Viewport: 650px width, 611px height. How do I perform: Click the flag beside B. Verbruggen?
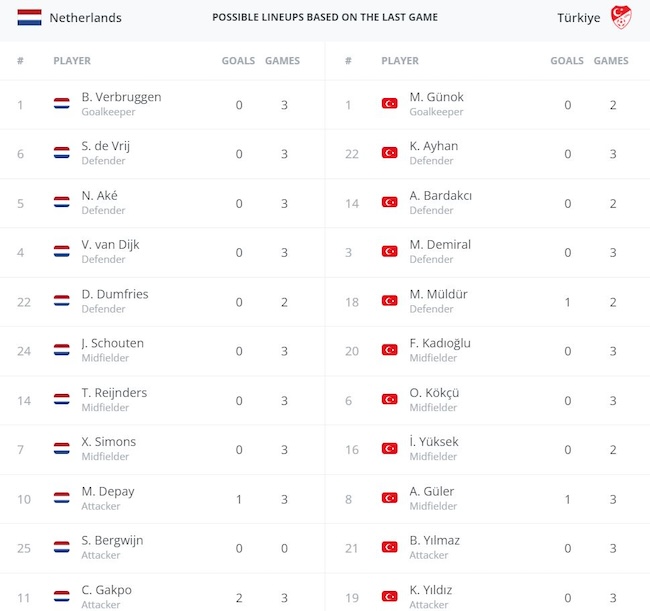[x=62, y=104]
